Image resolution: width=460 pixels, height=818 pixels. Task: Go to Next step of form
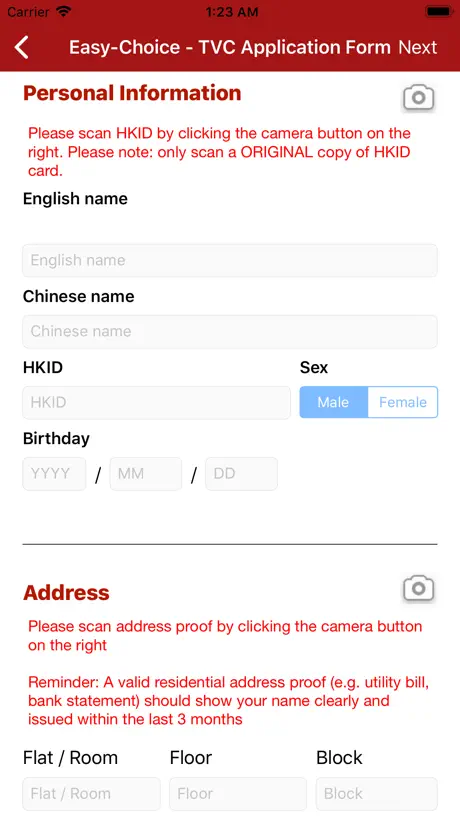pos(418,47)
